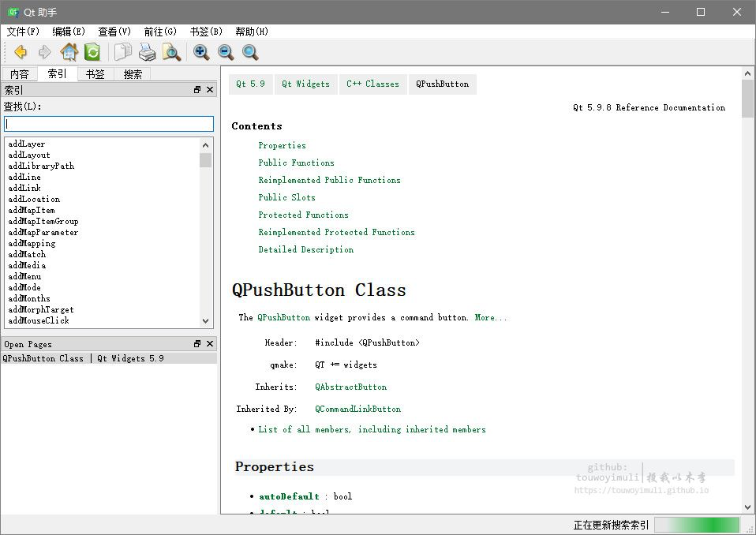This screenshot has height=535, width=756.
Task: Follow the More... link
Action: 491,318
